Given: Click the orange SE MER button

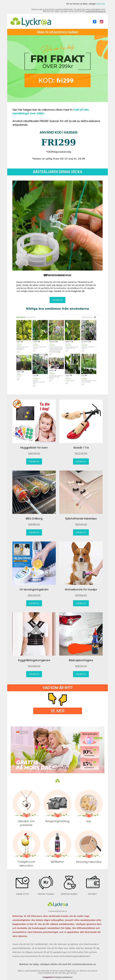Looking at the screenshot, I should pos(57,711).
